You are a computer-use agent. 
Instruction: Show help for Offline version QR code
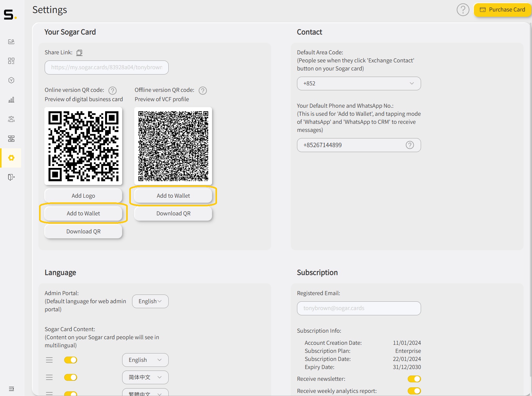[203, 90]
